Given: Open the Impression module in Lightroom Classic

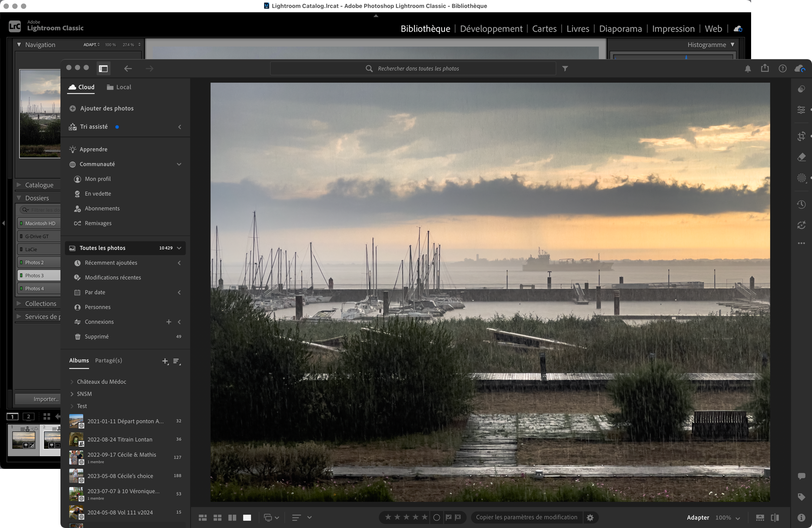Looking at the screenshot, I should point(674,29).
